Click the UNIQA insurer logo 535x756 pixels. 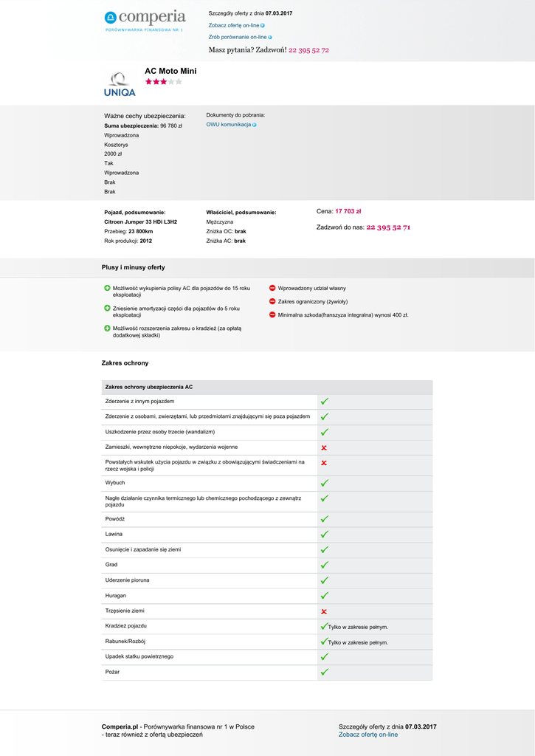click(119, 84)
